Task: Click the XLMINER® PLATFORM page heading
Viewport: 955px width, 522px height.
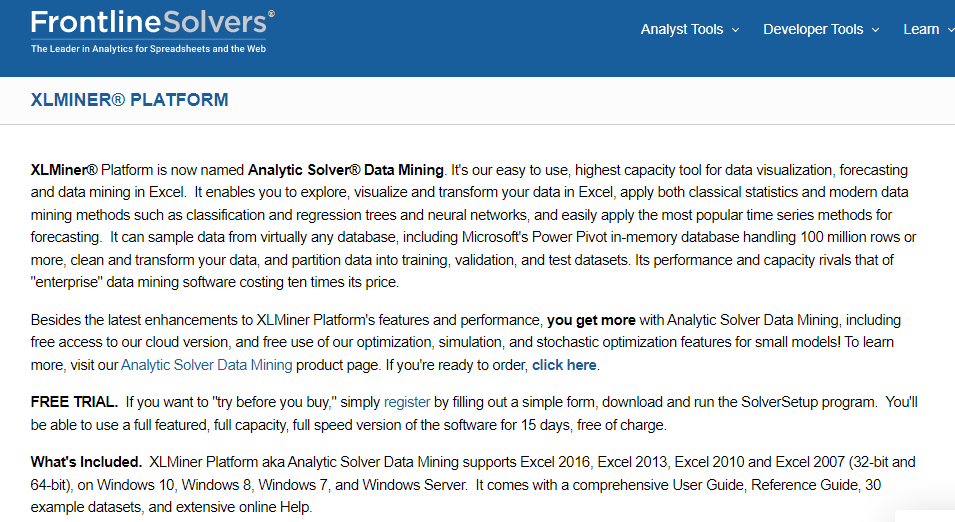Action: point(130,100)
